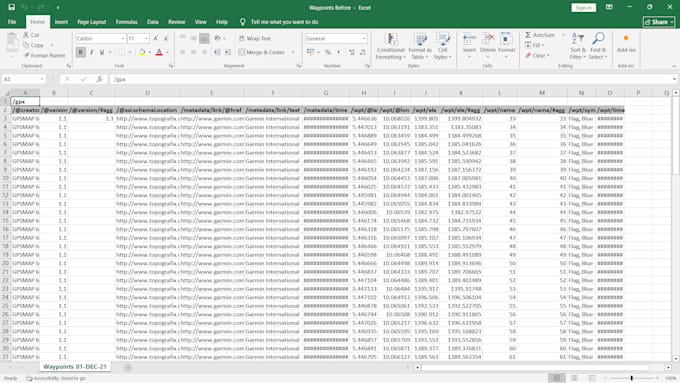This screenshot has height=383, width=680.
Task: Enable Wrap Text
Action: (255, 38)
